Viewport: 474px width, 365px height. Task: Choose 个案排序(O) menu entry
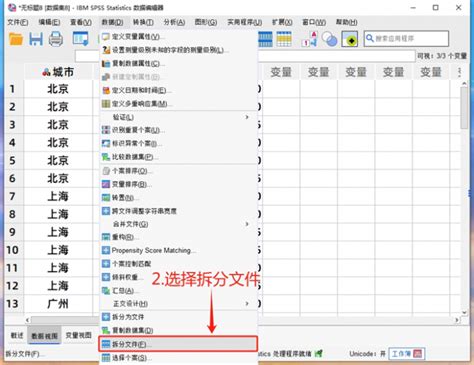click(x=179, y=171)
